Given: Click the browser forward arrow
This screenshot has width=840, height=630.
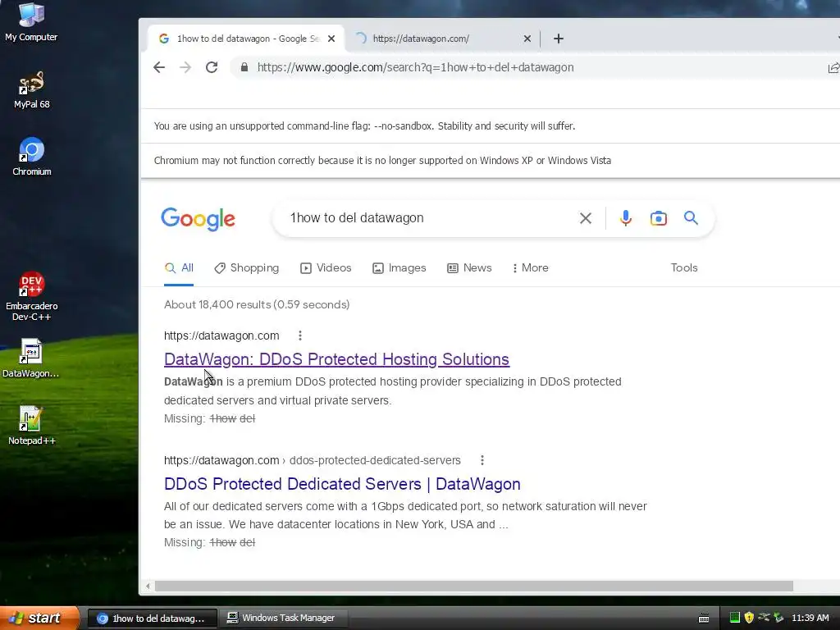Looking at the screenshot, I should click(x=185, y=67).
